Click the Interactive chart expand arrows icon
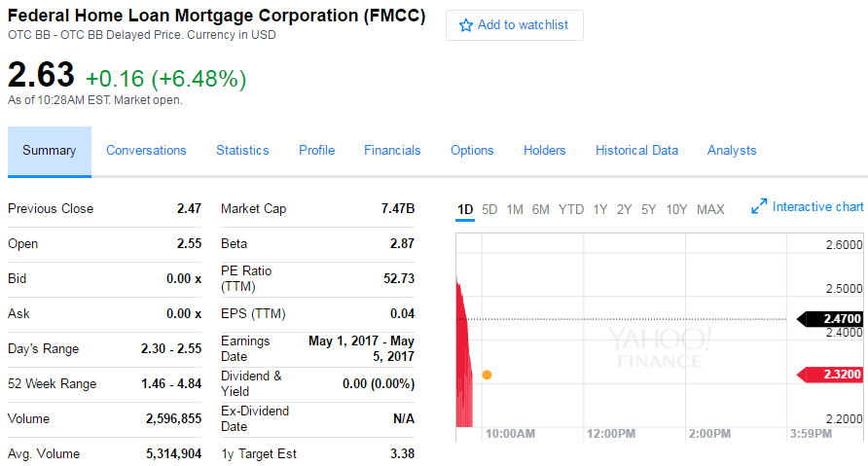868x466 pixels. [759, 207]
